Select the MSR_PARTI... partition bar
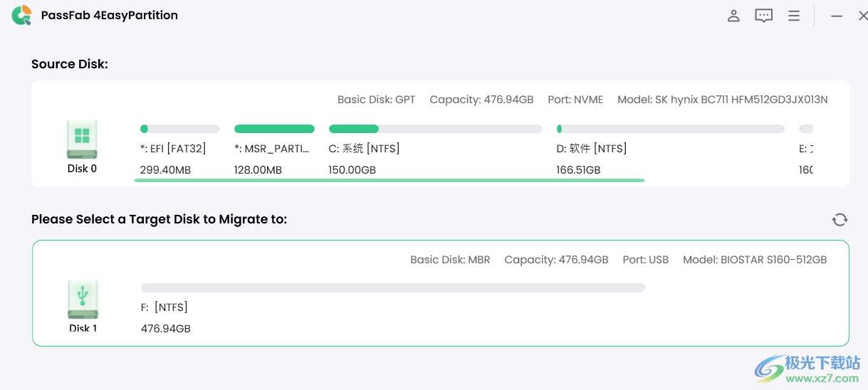Image resolution: width=868 pixels, height=390 pixels. click(274, 129)
